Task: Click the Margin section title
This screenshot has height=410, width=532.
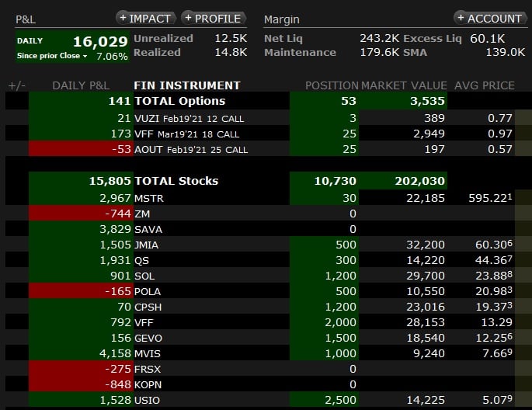Action: coord(282,19)
